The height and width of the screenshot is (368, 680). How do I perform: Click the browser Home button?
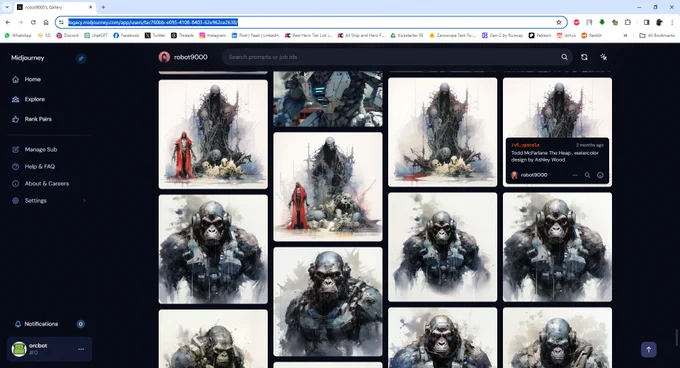[x=46, y=22]
